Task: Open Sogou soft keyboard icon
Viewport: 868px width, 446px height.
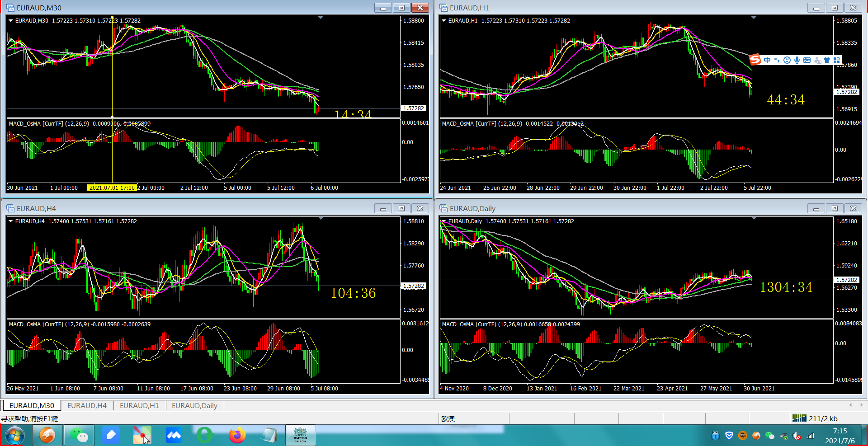Action: [x=807, y=60]
